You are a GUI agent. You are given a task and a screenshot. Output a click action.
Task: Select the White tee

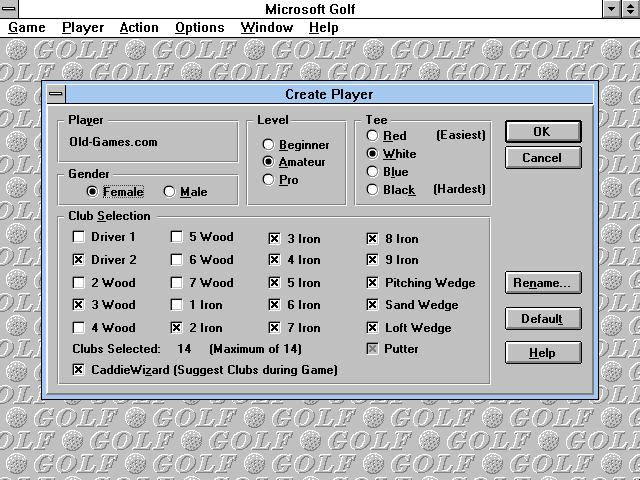pyautogui.click(x=392, y=153)
